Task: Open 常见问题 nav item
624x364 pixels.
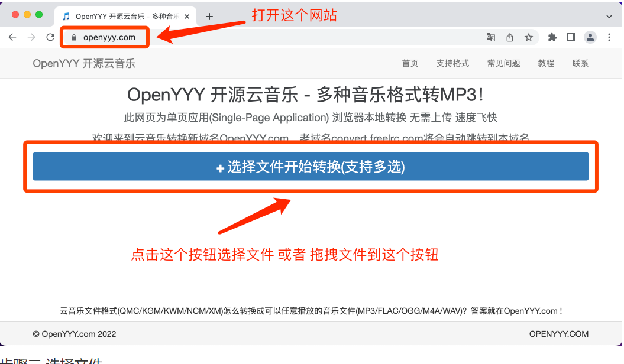Action: (503, 64)
